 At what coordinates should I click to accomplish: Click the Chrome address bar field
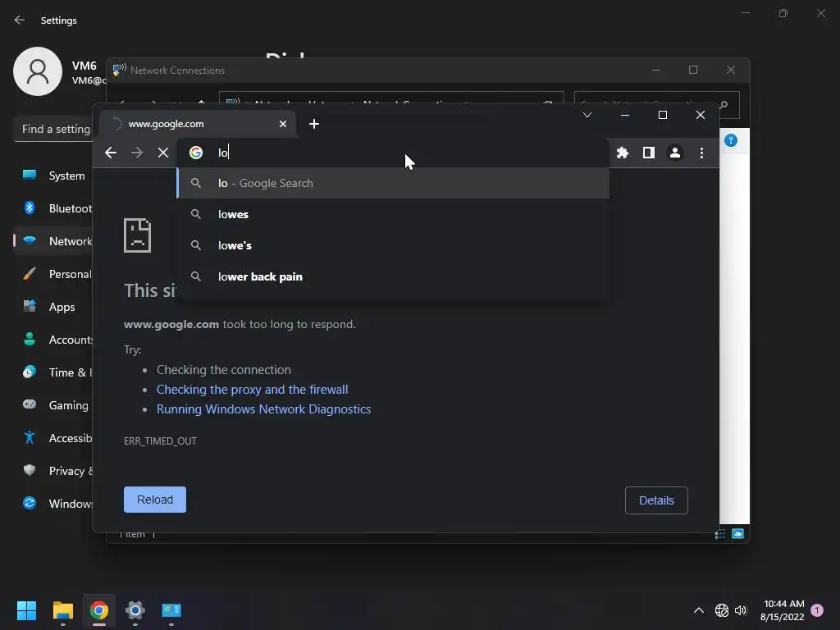click(393, 153)
